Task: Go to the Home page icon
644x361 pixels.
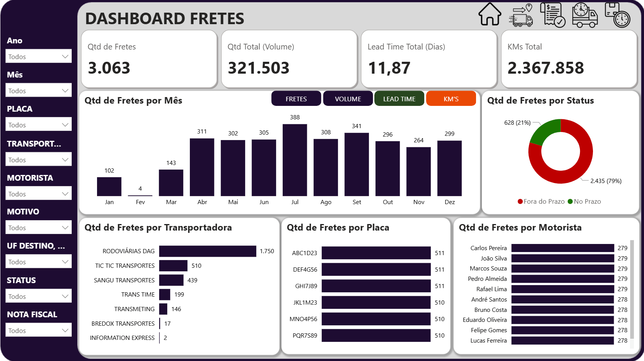Action: click(x=489, y=15)
